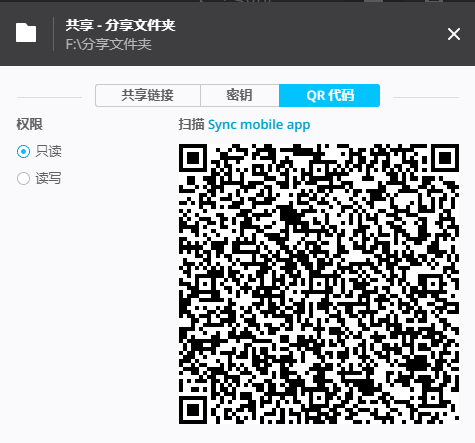Viewport: 475px width, 443px height.
Task: Click the vertical divider beside the folder icon
Action: (53, 34)
